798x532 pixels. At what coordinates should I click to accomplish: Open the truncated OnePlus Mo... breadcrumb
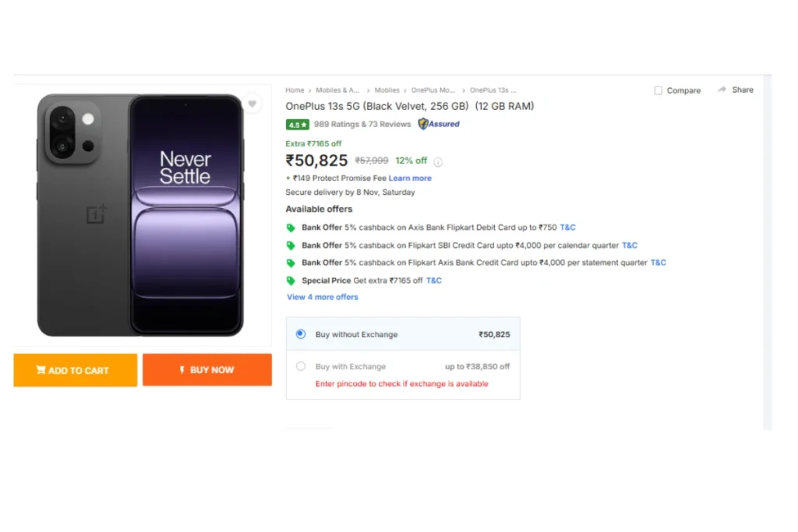(x=433, y=90)
